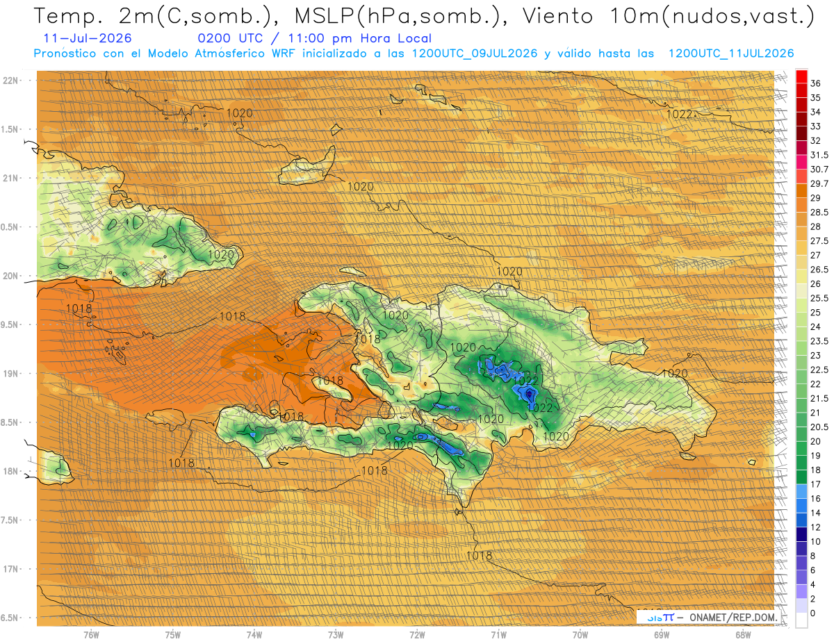Click the '69W' longitude axis label
Viewport: 834px width, 644px height.
pos(662,636)
